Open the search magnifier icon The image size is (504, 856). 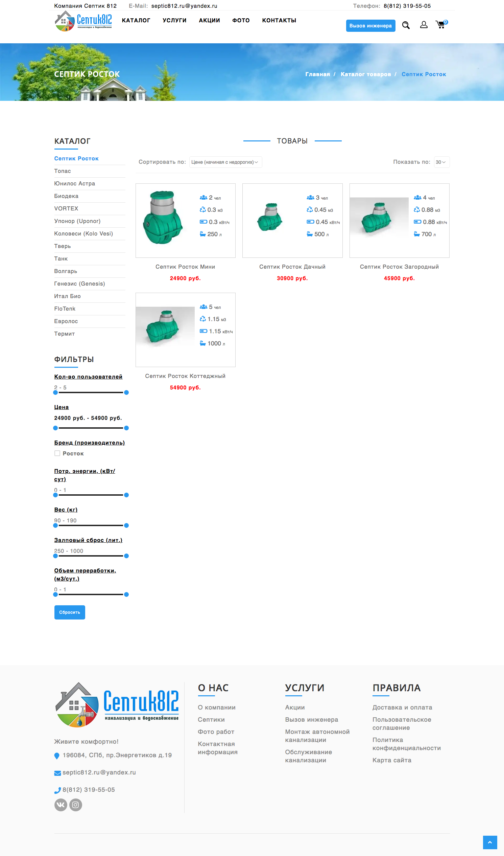pyautogui.click(x=406, y=25)
